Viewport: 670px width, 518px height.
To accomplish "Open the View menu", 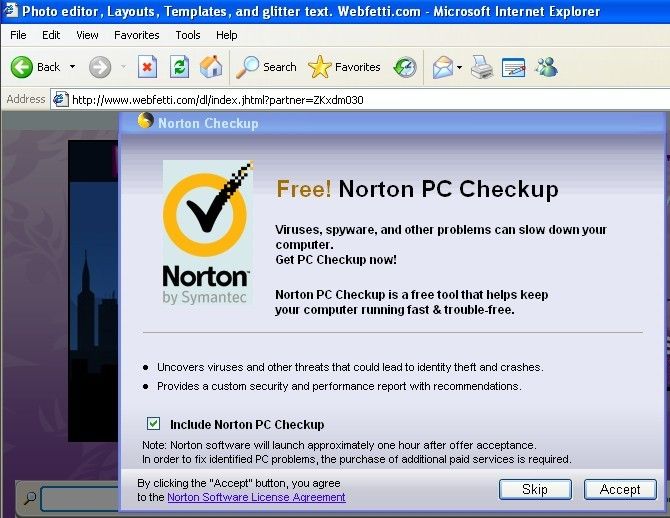I will click(87, 35).
